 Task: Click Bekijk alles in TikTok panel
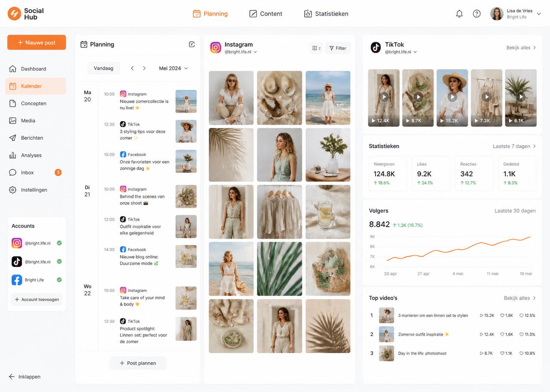pyautogui.click(x=521, y=48)
